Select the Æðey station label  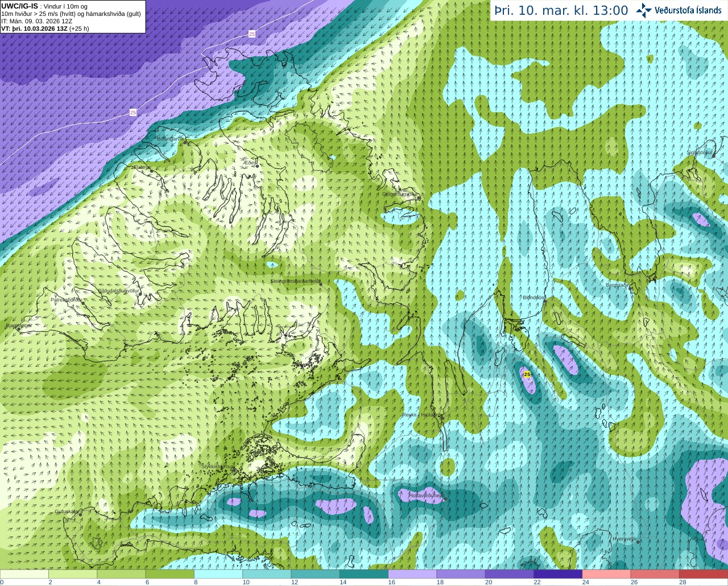[x=250, y=163]
